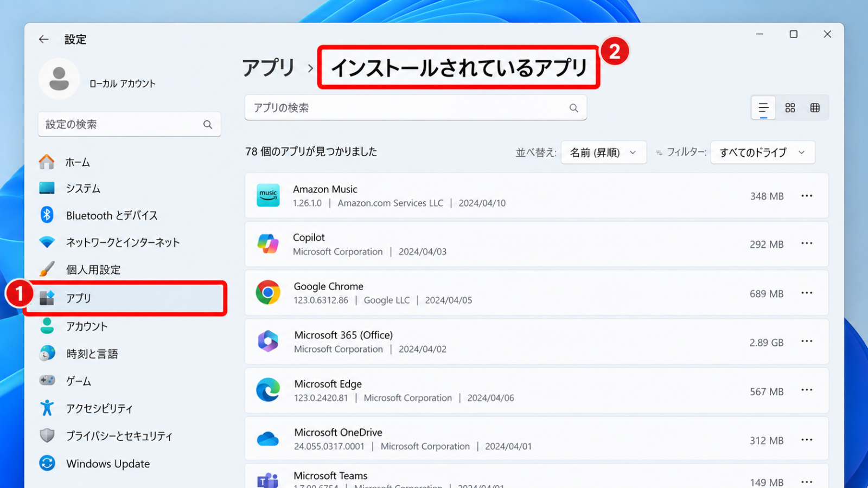The height and width of the screenshot is (488, 868).
Task: Click the personalization paintbrush icon
Action: pyautogui.click(x=47, y=269)
